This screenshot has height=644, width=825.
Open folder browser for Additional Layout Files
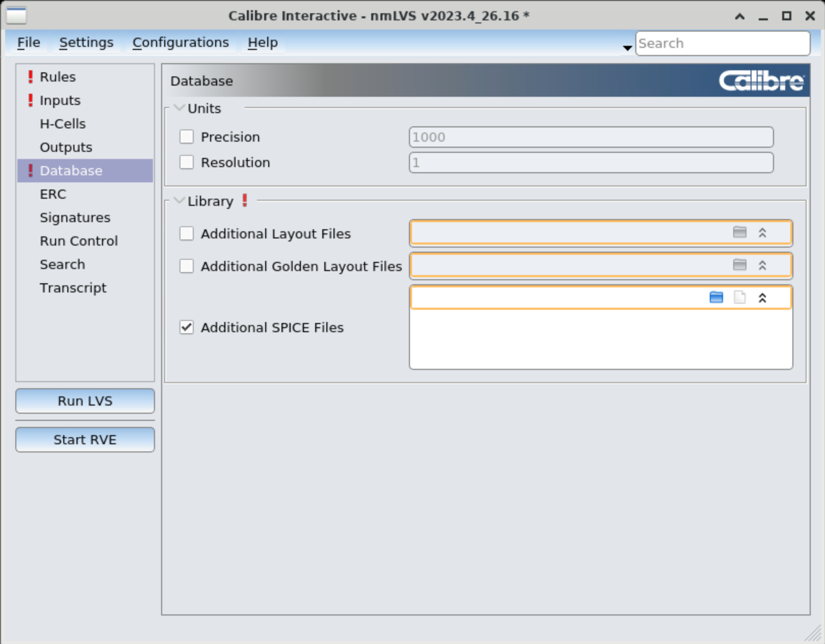[739, 233]
